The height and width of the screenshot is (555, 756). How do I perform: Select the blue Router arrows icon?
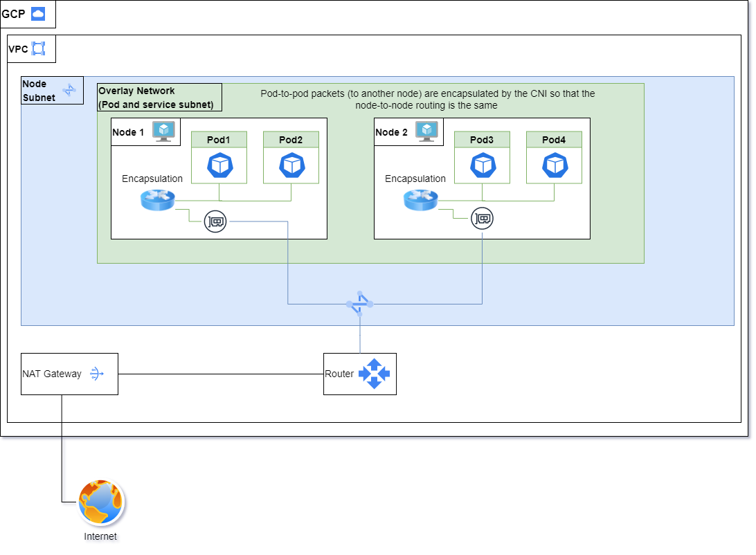click(374, 374)
